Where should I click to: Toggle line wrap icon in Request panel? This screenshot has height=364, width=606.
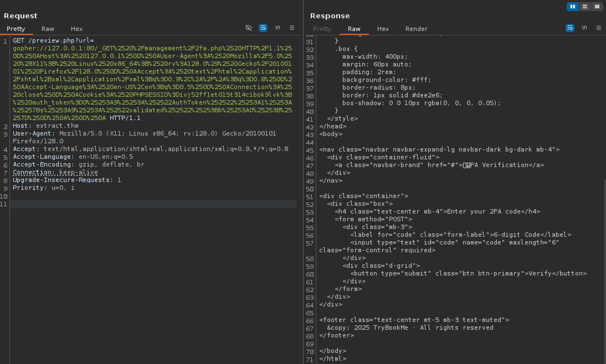click(x=263, y=28)
